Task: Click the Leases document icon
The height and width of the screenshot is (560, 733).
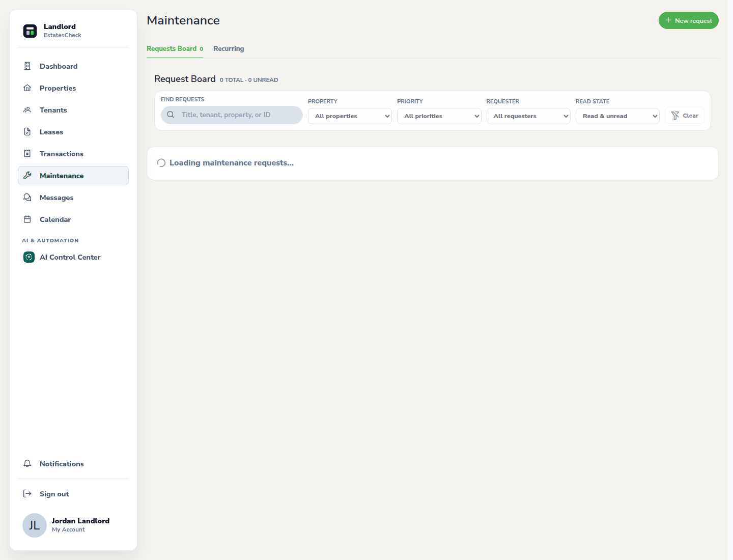Action: [27, 132]
